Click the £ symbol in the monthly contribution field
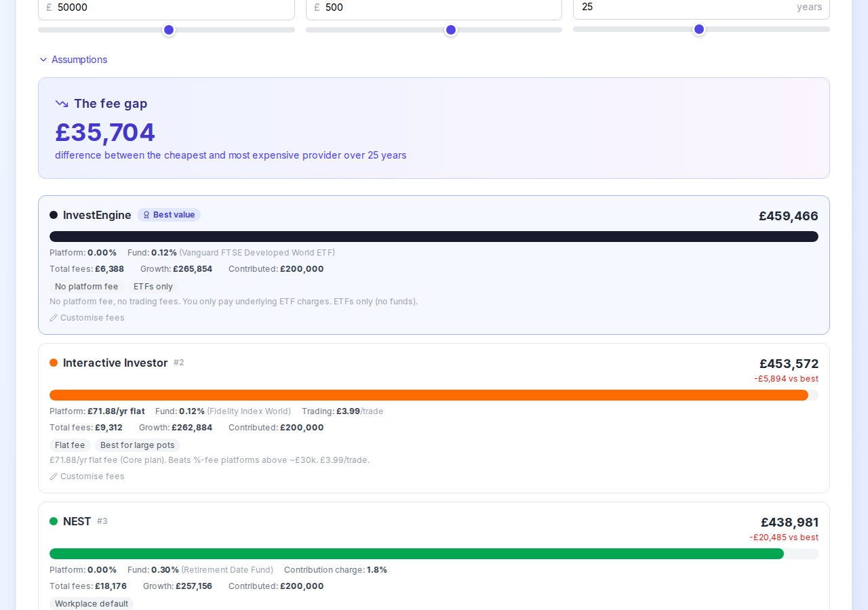 point(316,7)
